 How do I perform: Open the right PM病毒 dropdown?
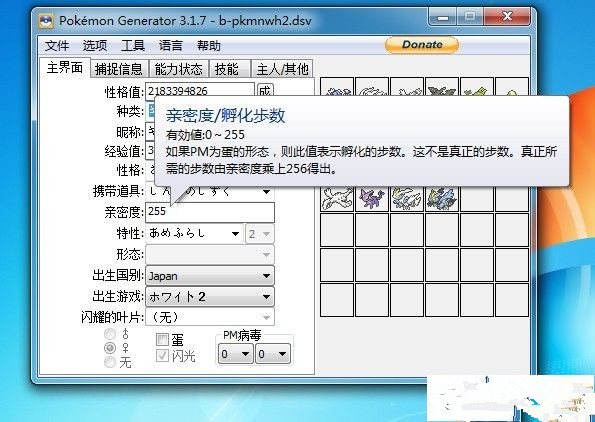coord(272,354)
